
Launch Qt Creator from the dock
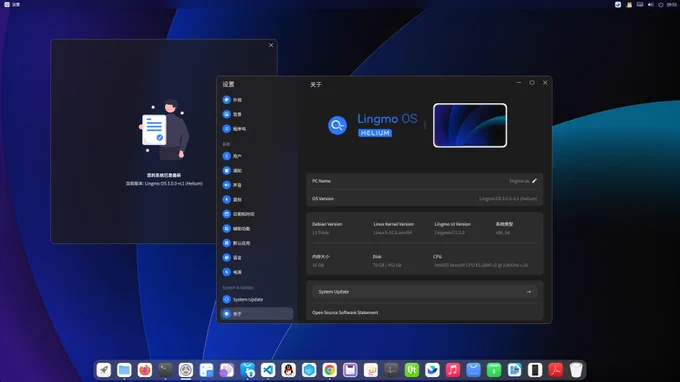[412, 370]
